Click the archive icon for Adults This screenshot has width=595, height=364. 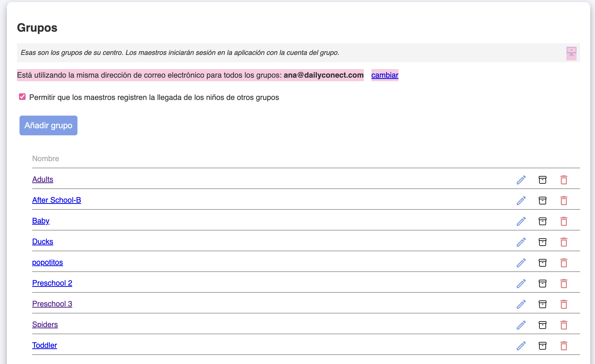click(x=542, y=180)
